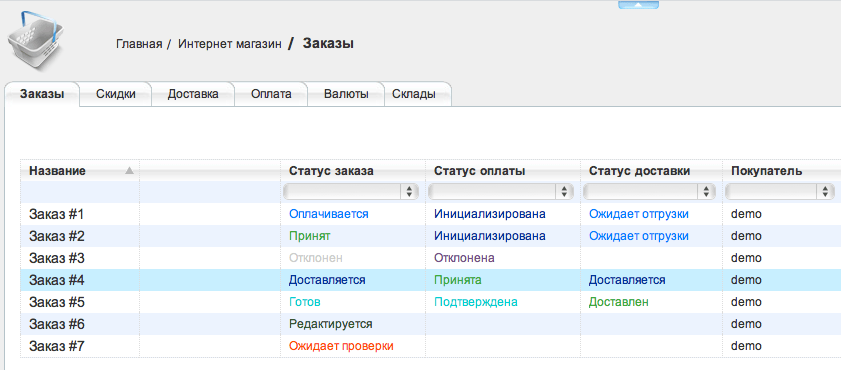Click the Статус заказа column header

[x=331, y=171]
